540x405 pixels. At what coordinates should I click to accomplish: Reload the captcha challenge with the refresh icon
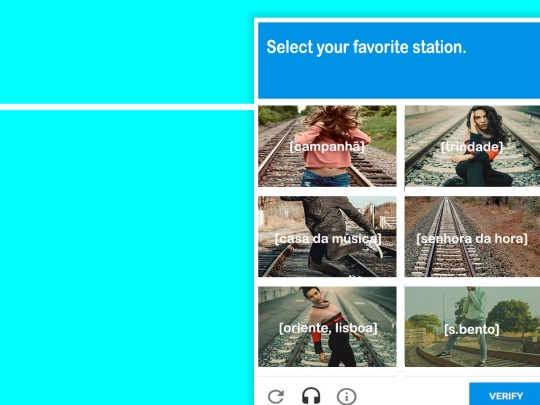[276, 396]
